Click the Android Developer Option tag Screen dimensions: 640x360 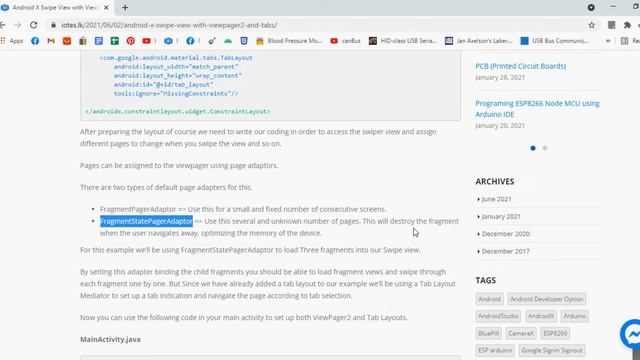tap(547, 299)
